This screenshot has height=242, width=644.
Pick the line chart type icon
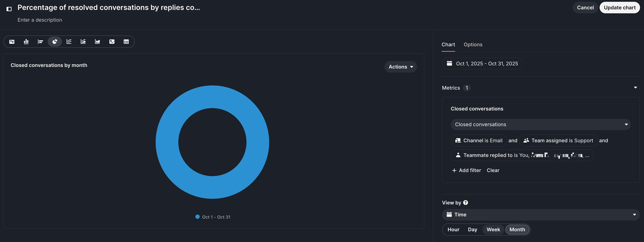(69, 42)
